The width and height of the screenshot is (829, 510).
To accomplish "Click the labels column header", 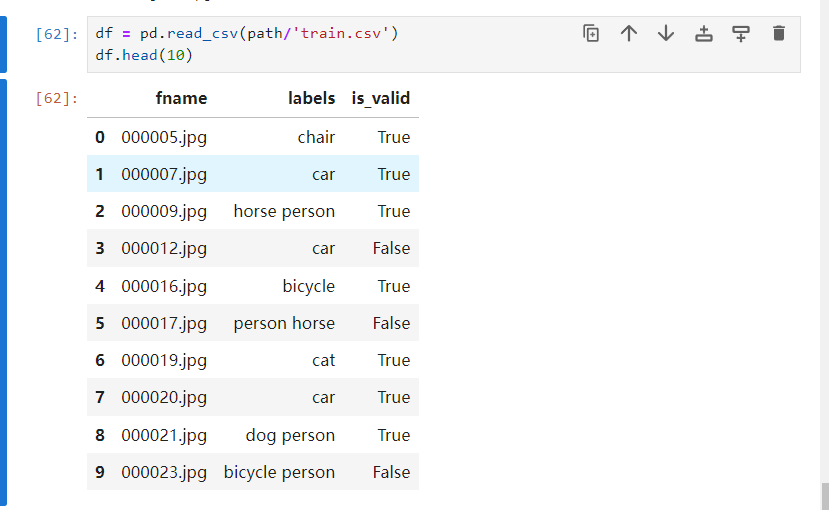I will [311, 98].
